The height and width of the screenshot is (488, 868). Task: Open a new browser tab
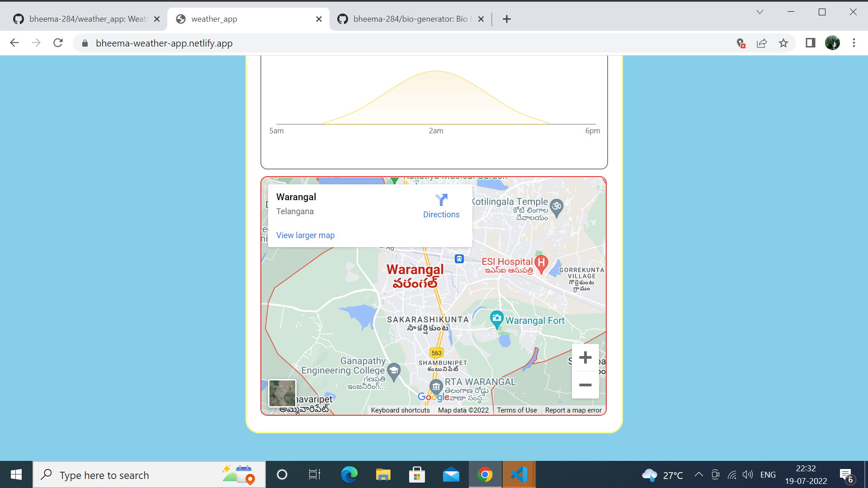[x=507, y=19]
